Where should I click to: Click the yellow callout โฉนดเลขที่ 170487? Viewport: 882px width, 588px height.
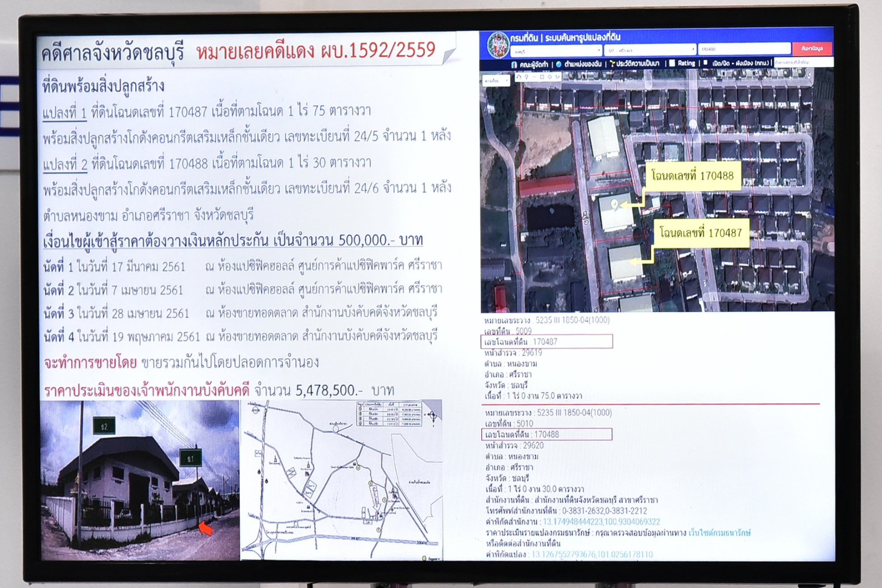pyautogui.click(x=701, y=233)
